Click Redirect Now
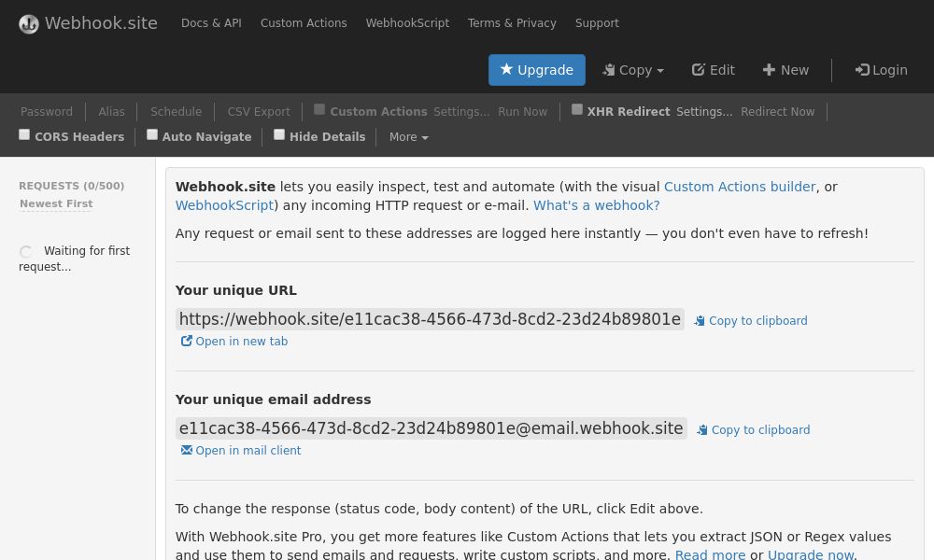 click(x=777, y=112)
